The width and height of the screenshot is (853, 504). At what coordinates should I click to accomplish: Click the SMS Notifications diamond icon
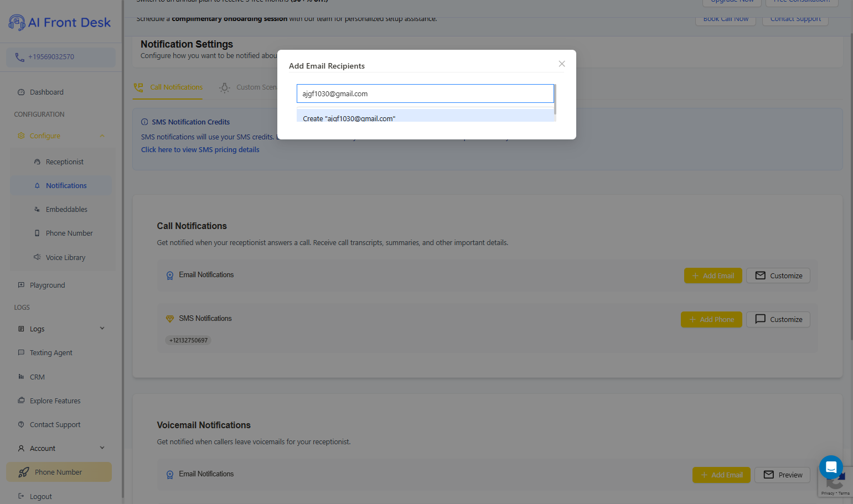[x=170, y=319]
